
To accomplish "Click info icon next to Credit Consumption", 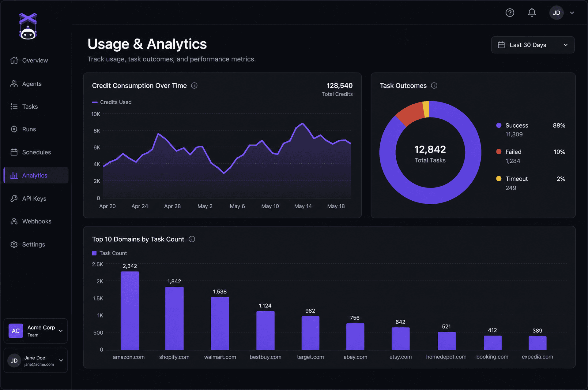I will (x=194, y=86).
